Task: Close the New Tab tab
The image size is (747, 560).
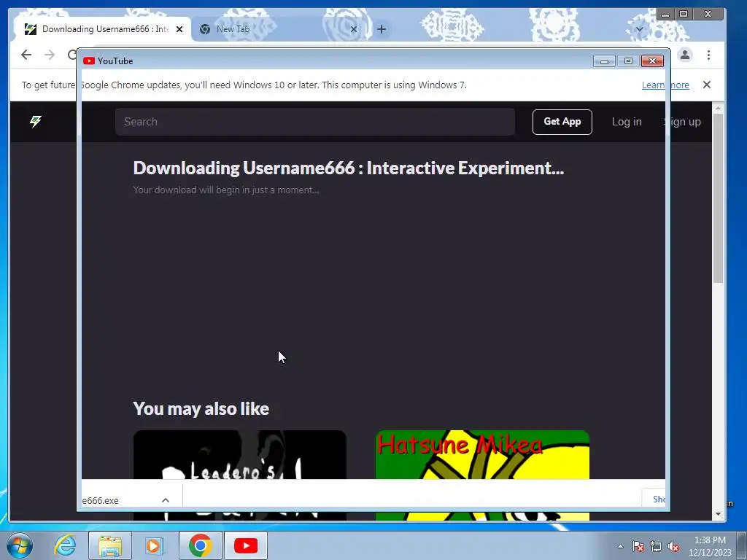Action: 354,29
